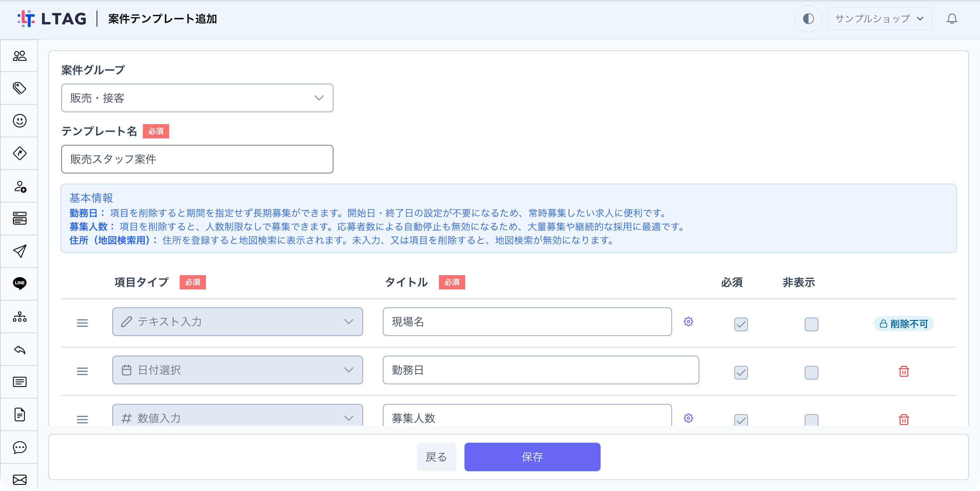The image size is (980, 491).
Task: Open settings gear for 募集人数 row
Action: pos(688,418)
